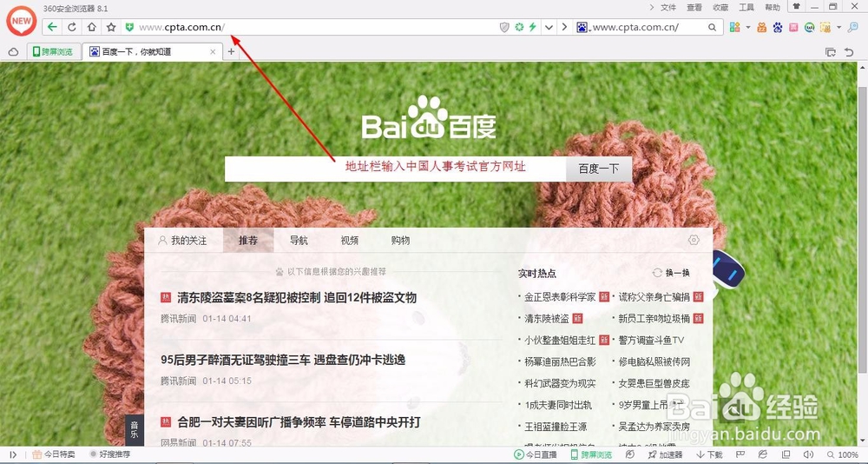Mute the page with speaker icon
Image resolution: width=868 pixels, height=464 pixels.
[807, 454]
